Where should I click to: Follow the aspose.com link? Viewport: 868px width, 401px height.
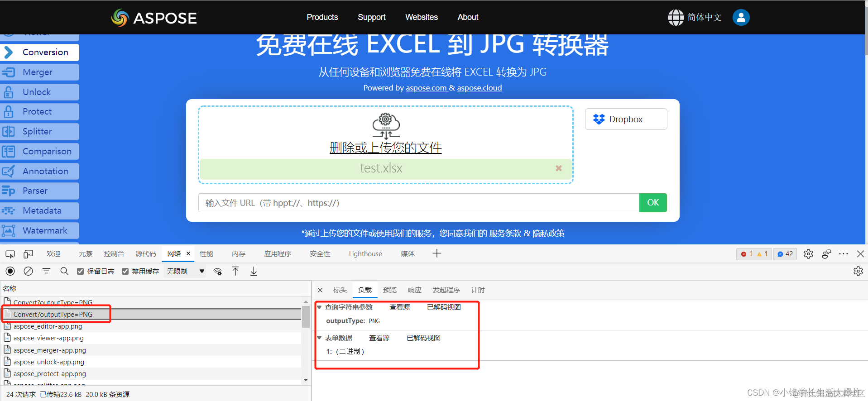pyautogui.click(x=426, y=88)
